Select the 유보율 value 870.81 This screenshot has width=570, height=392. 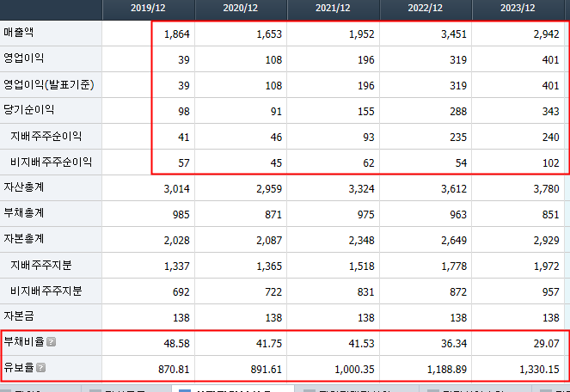174,370
